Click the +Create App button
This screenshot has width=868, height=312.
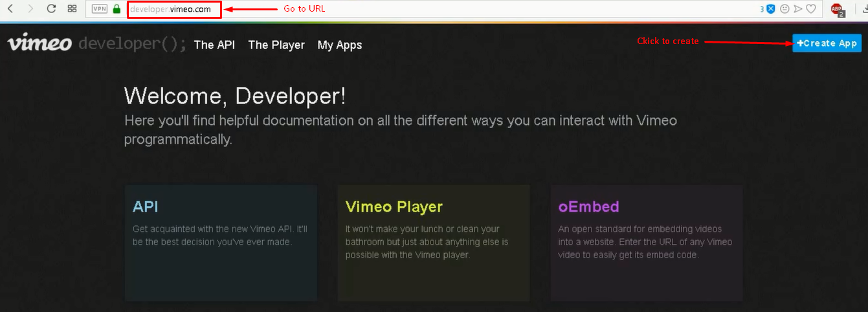pos(827,43)
